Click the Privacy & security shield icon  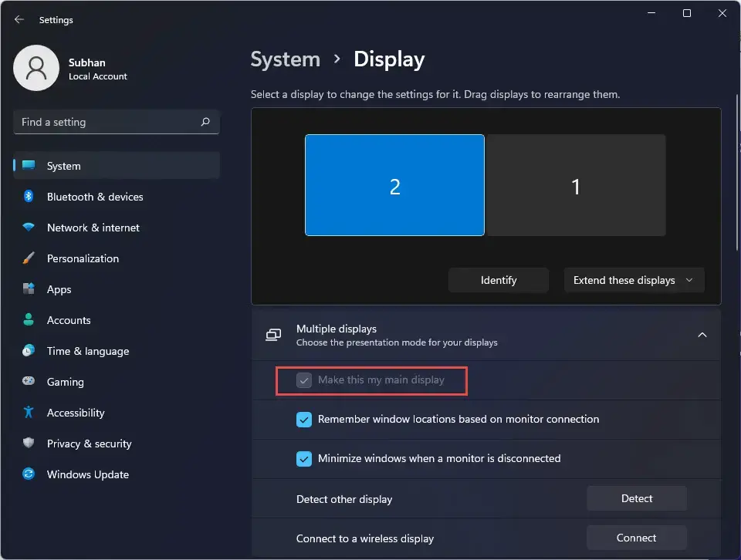click(x=29, y=443)
